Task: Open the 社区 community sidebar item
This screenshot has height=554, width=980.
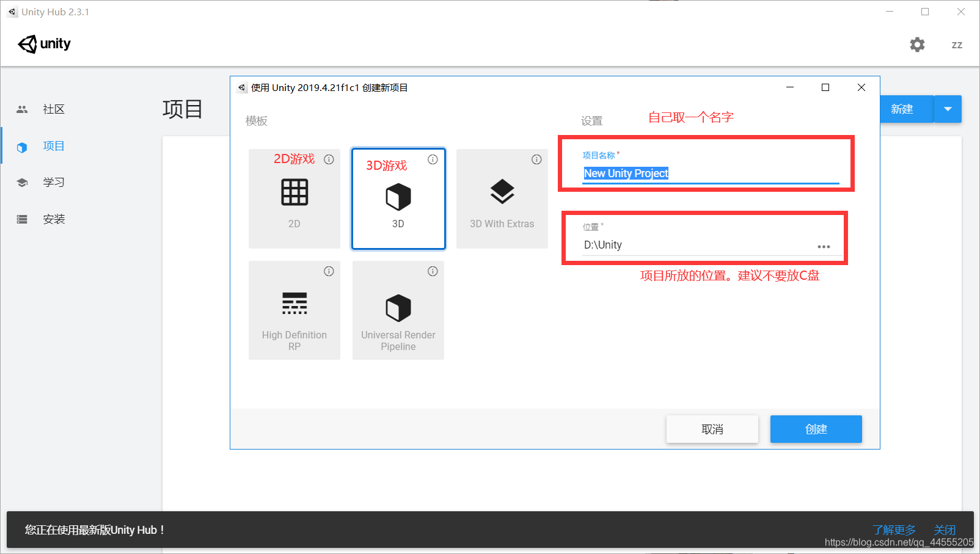Action: (54, 109)
